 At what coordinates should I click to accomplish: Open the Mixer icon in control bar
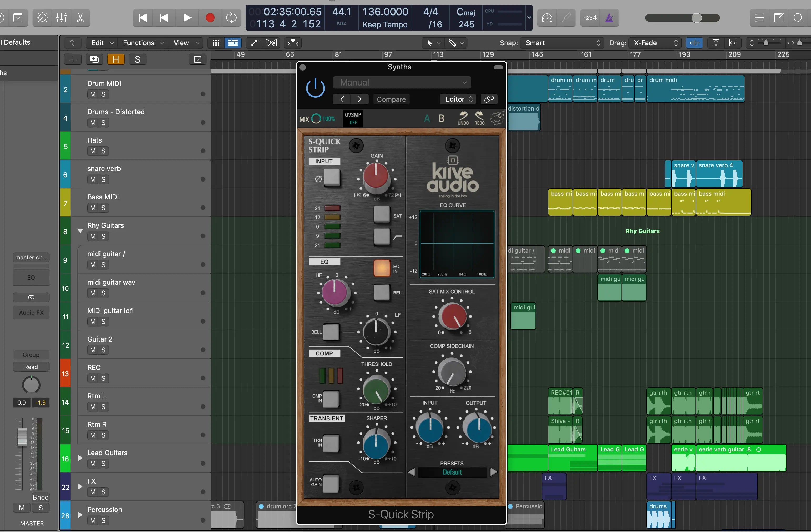coord(61,17)
